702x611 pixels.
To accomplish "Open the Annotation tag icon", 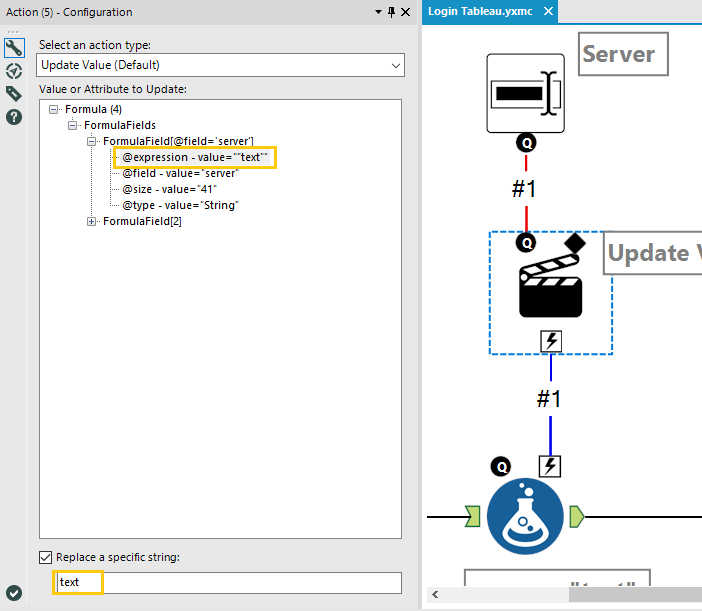I will [x=14, y=94].
